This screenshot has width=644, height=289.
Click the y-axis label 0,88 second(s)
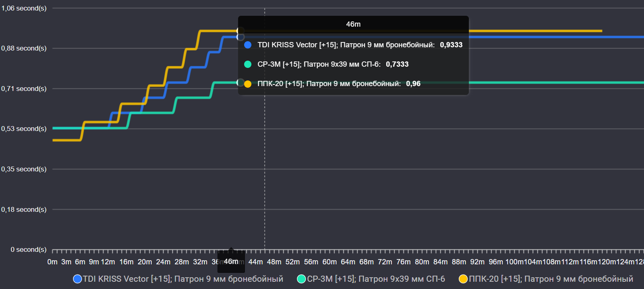click(x=24, y=48)
